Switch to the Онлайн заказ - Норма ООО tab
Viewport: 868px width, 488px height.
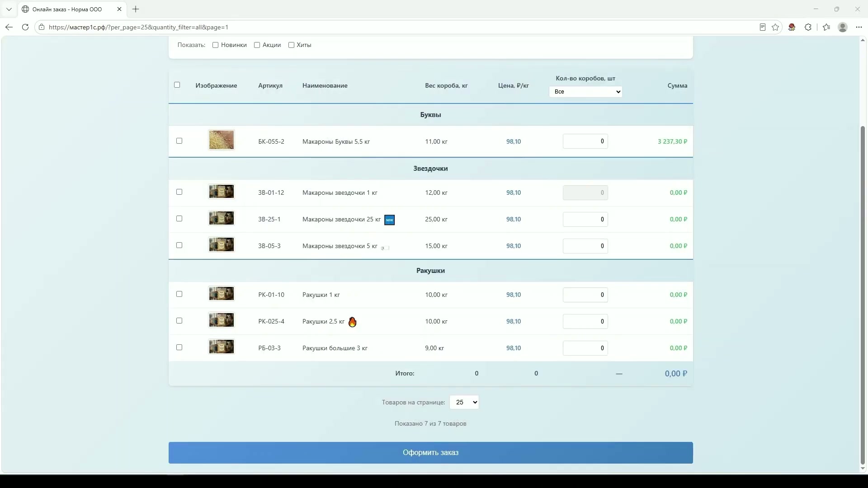point(67,9)
